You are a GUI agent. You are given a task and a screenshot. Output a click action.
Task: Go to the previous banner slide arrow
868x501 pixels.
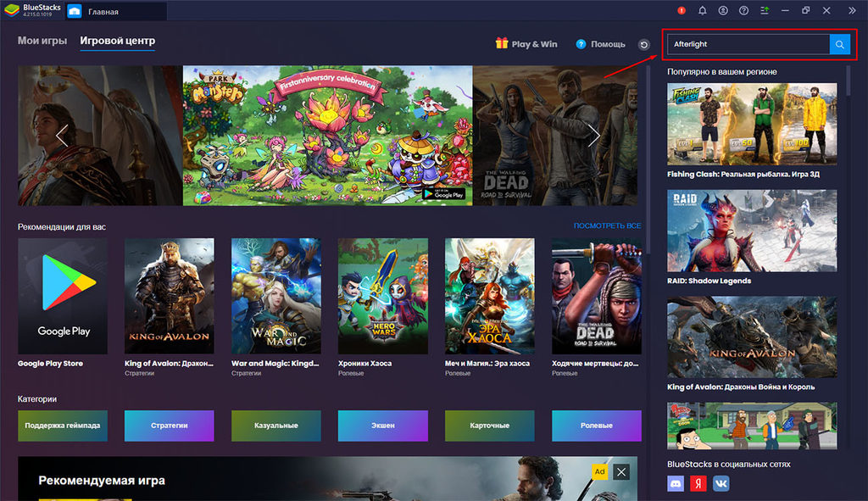tap(62, 136)
